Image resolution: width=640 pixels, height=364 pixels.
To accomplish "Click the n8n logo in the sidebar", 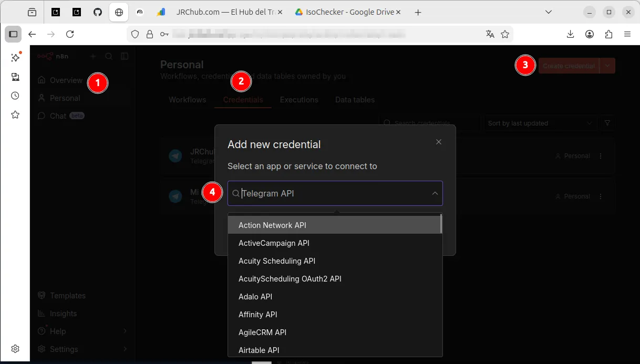I will coord(52,56).
